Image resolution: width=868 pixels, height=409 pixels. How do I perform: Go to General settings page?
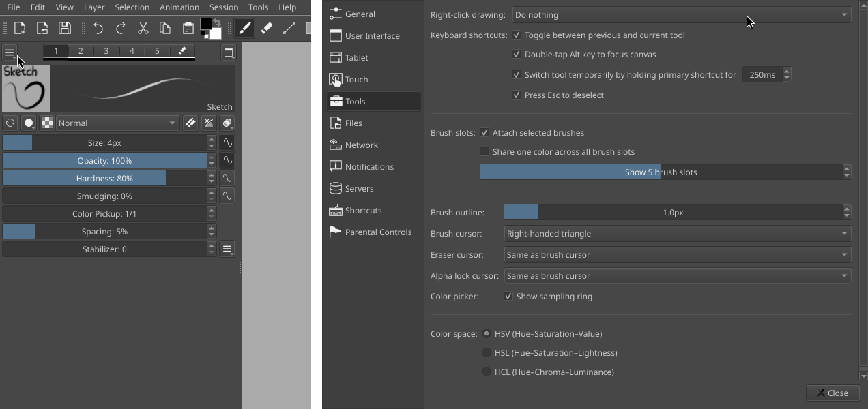[373, 14]
